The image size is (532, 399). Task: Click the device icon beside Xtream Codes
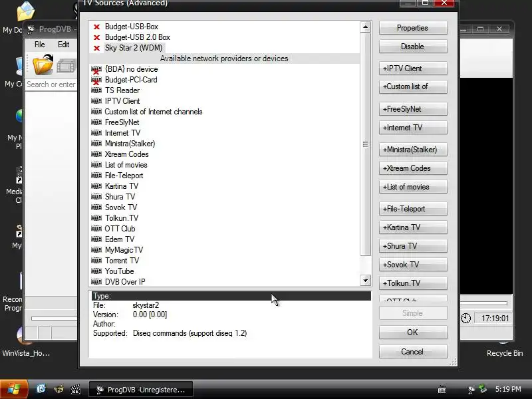(x=96, y=154)
